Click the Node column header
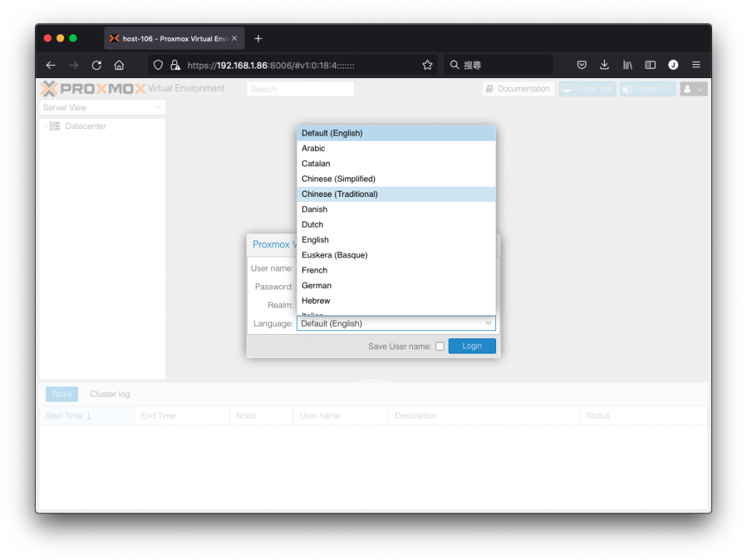 (x=261, y=416)
